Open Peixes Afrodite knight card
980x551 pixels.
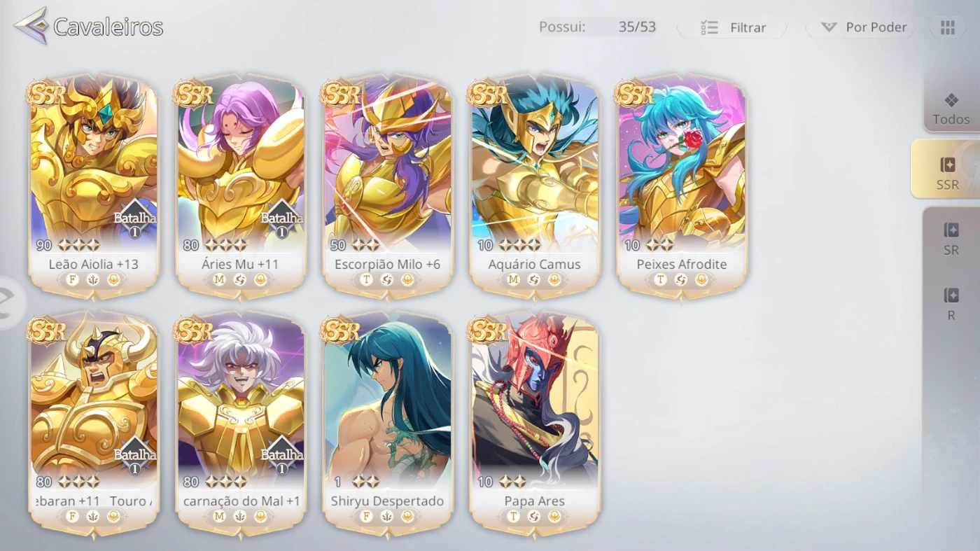(x=682, y=186)
